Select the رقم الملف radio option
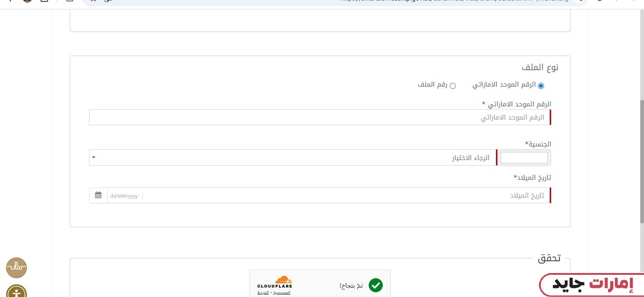 pos(453,86)
